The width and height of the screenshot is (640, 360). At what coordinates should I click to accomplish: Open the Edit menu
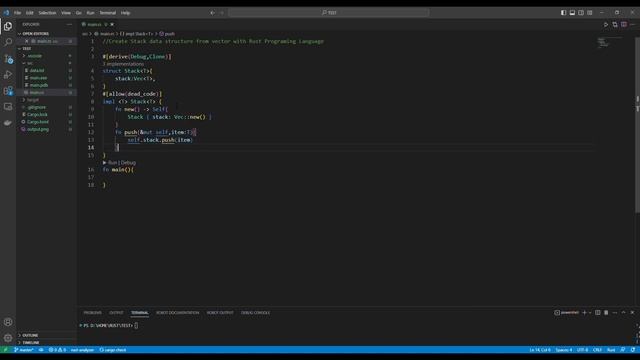click(x=30, y=13)
